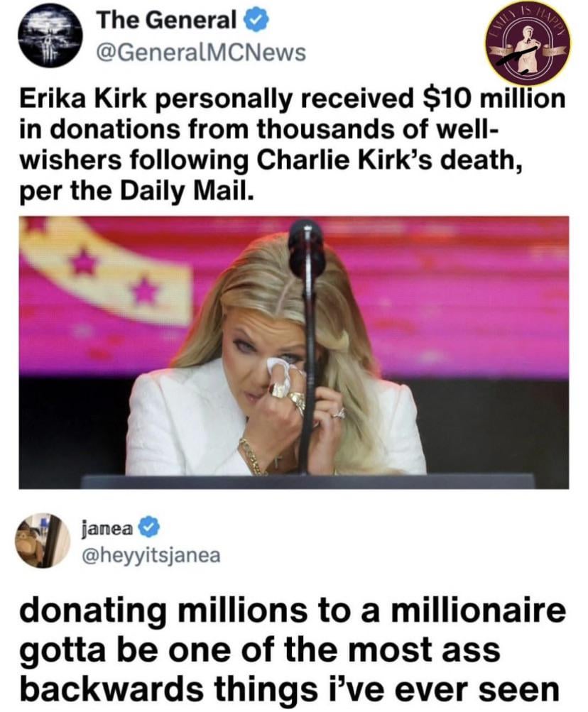
Task: Click janea's blue verified checkmark
Action: click(x=148, y=527)
